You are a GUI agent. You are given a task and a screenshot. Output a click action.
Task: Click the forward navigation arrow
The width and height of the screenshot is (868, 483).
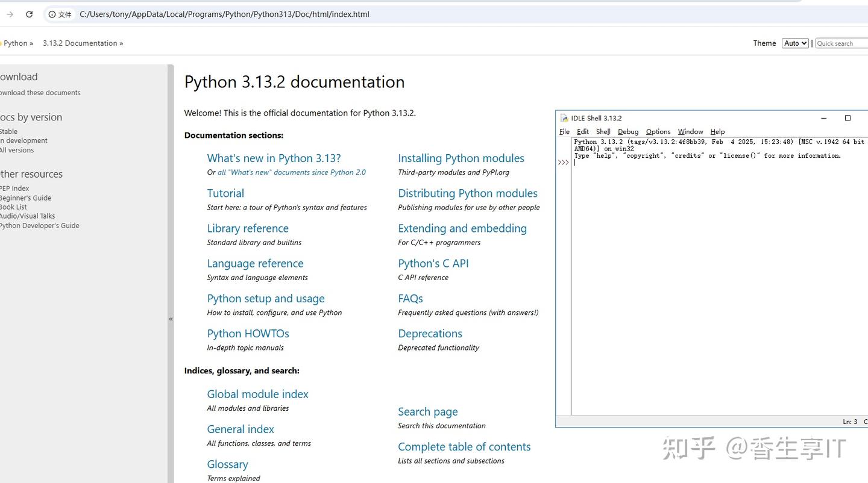8,14
